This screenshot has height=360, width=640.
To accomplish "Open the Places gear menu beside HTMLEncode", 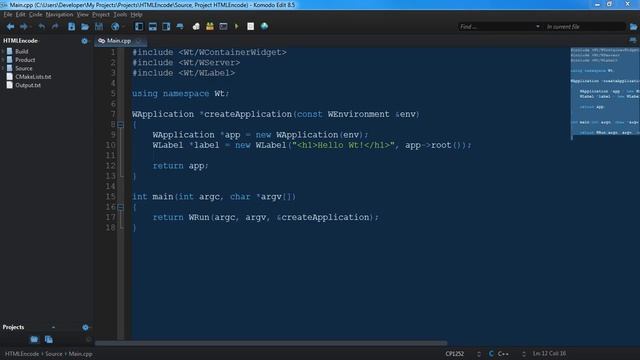I will pyautogui.click(x=84, y=41).
